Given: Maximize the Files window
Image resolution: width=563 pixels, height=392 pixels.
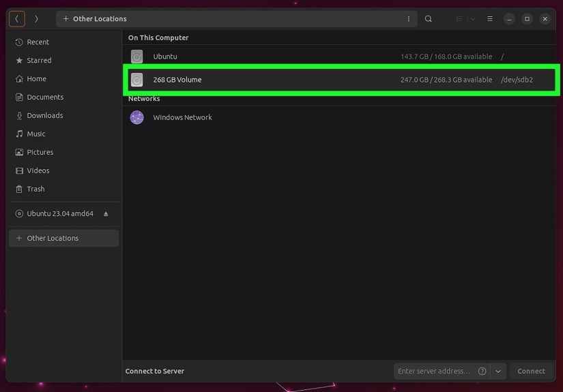Looking at the screenshot, I should [x=527, y=18].
